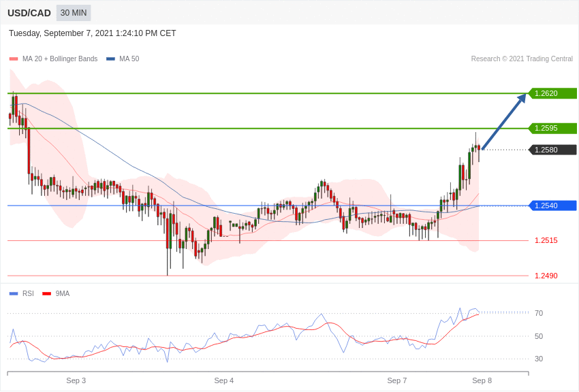
Task: Click the 'Sep 8' date axis label
Action: (x=482, y=380)
